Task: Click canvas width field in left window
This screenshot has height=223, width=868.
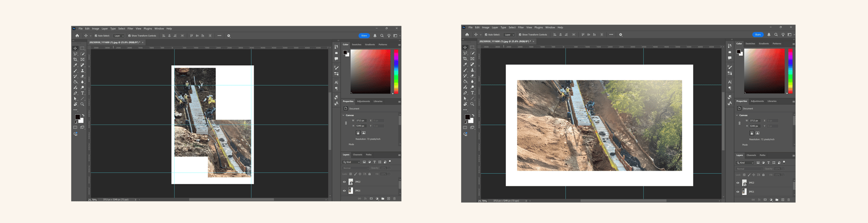Action: click(x=361, y=121)
